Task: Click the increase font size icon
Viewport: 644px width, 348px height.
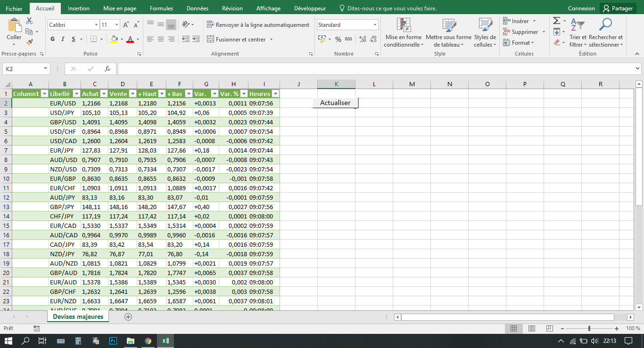Action: pos(126,25)
